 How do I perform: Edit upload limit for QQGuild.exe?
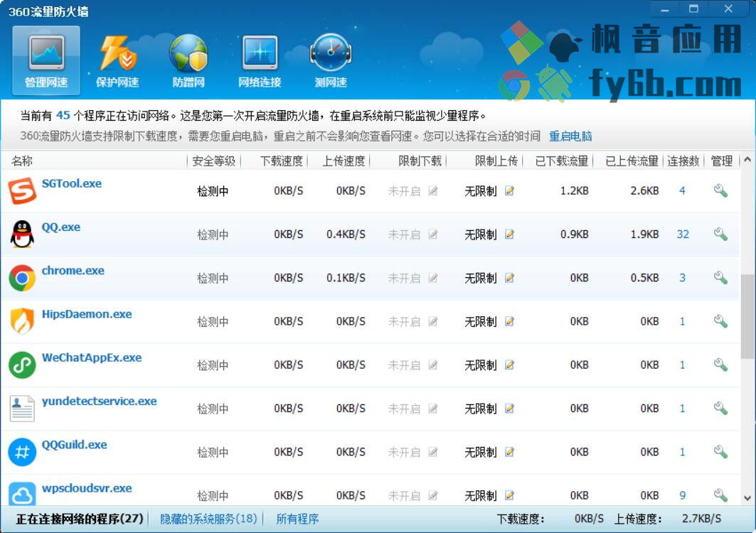point(510,452)
